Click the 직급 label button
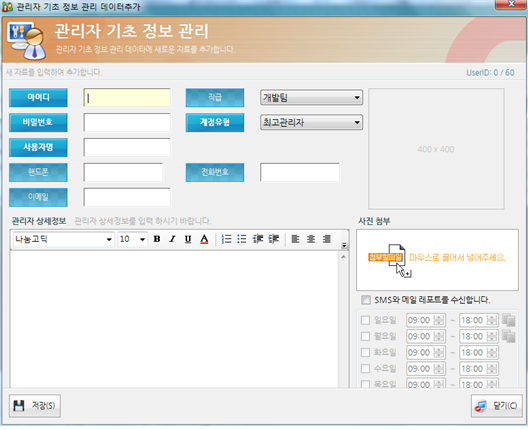The image size is (528, 430). pyautogui.click(x=215, y=98)
